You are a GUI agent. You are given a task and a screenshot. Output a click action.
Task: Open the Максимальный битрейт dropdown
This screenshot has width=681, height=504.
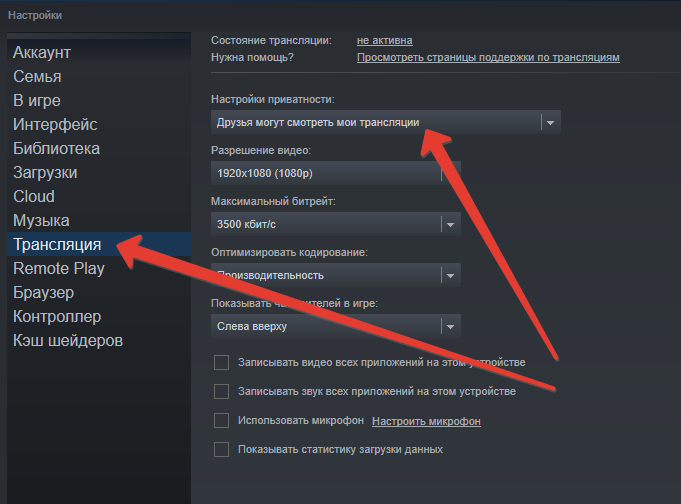coord(335,224)
